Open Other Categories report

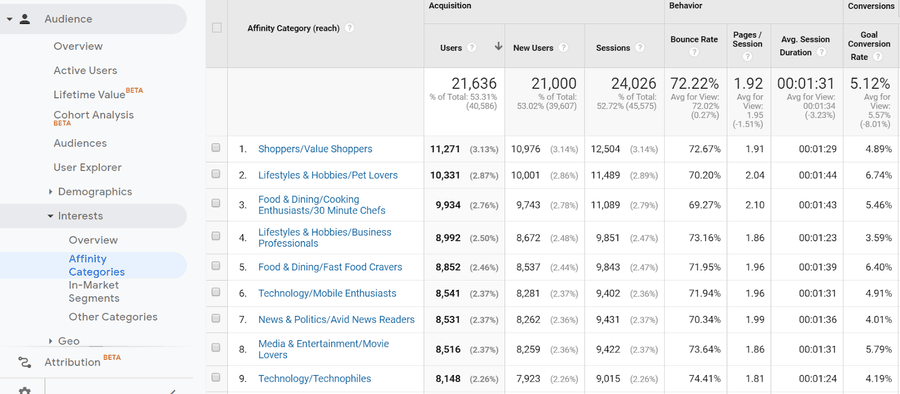[113, 317]
